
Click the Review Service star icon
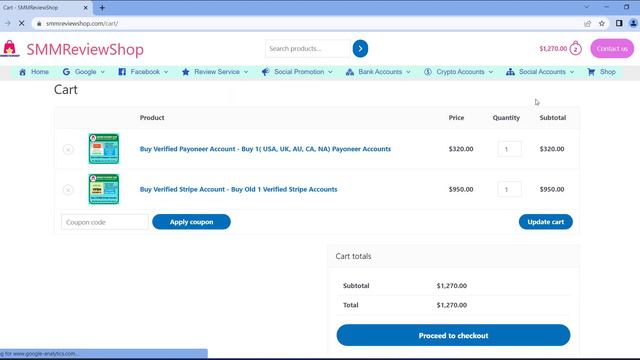coord(185,72)
